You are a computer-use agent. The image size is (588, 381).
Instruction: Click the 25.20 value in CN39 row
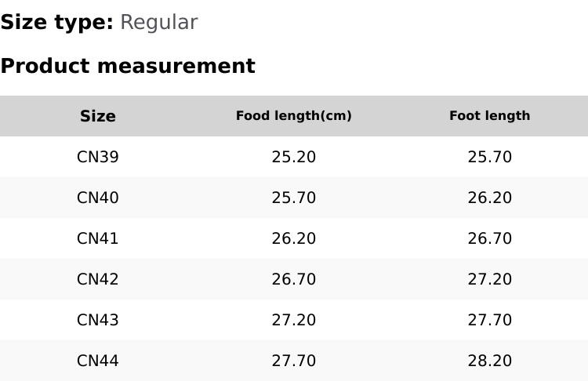294,157
